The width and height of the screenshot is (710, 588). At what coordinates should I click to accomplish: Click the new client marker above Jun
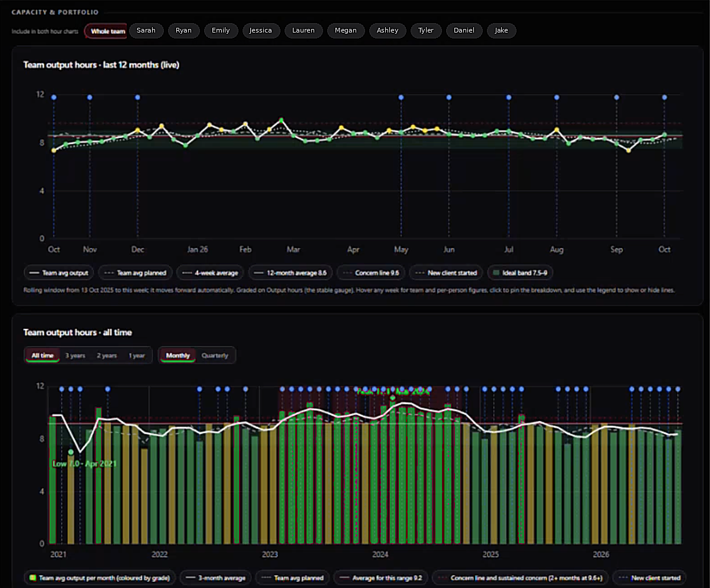pyautogui.click(x=449, y=97)
